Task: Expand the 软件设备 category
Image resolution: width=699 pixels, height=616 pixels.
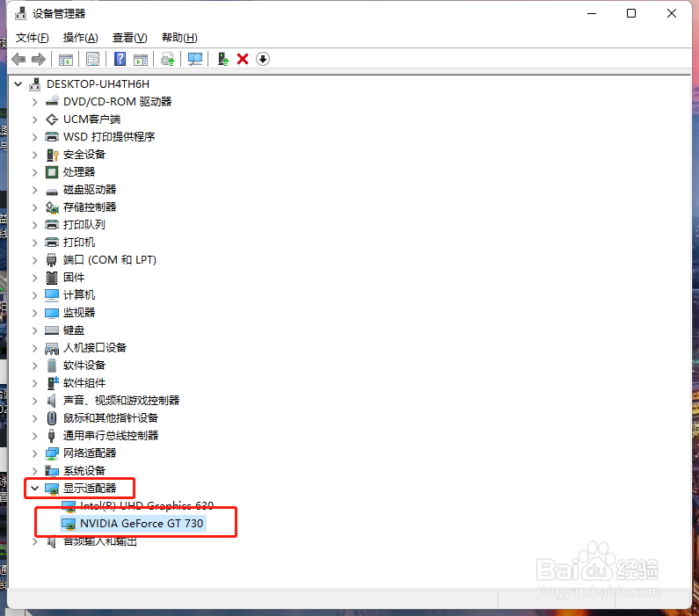Action: pyautogui.click(x=35, y=366)
